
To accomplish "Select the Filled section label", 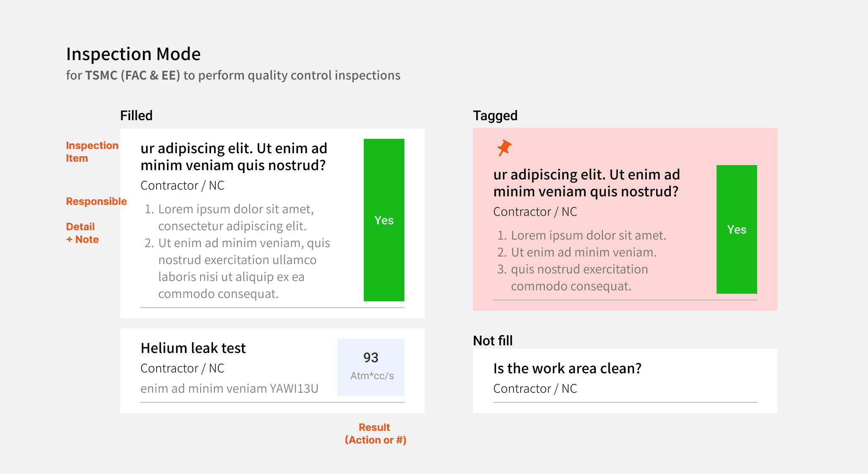I will (136, 116).
